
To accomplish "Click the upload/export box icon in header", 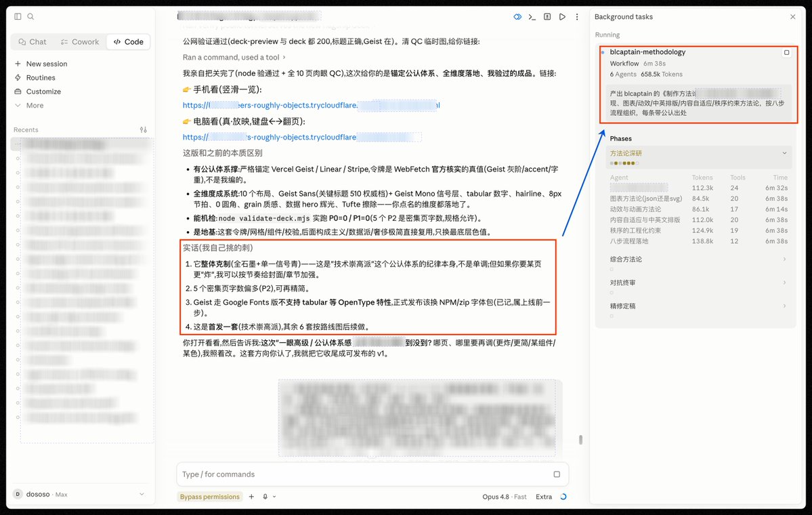I will pos(547,17).
